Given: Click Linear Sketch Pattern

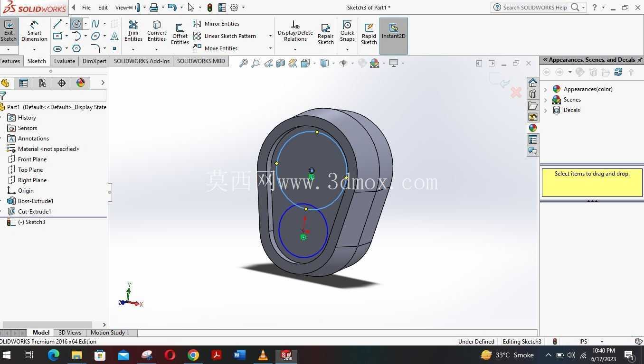Looking at the screenshot, I should coord(225,36).
